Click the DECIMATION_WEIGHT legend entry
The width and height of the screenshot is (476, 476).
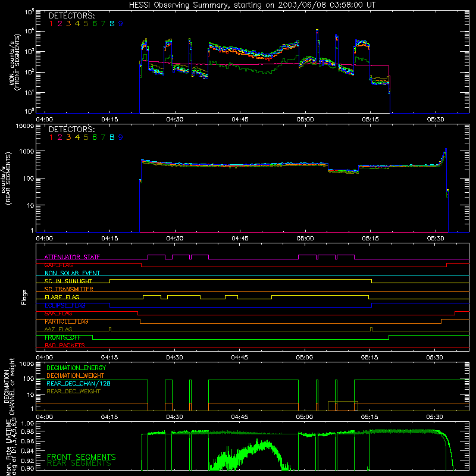[76, 375]
